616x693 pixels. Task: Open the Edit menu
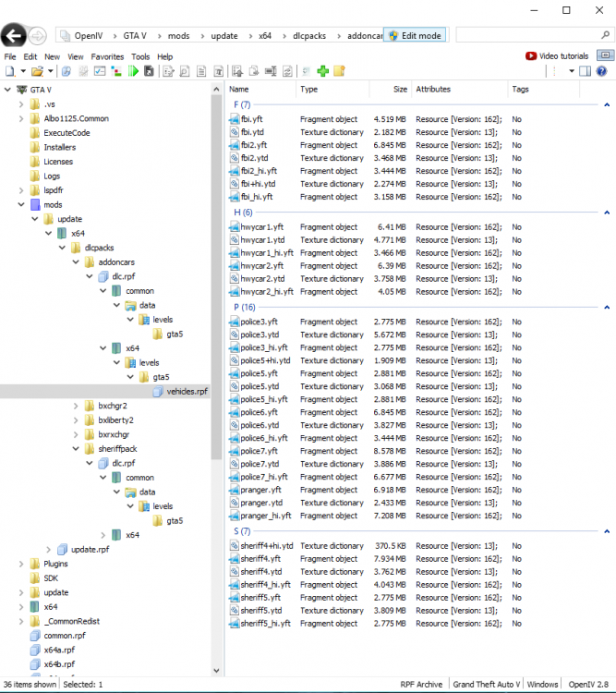coord(30,56)
